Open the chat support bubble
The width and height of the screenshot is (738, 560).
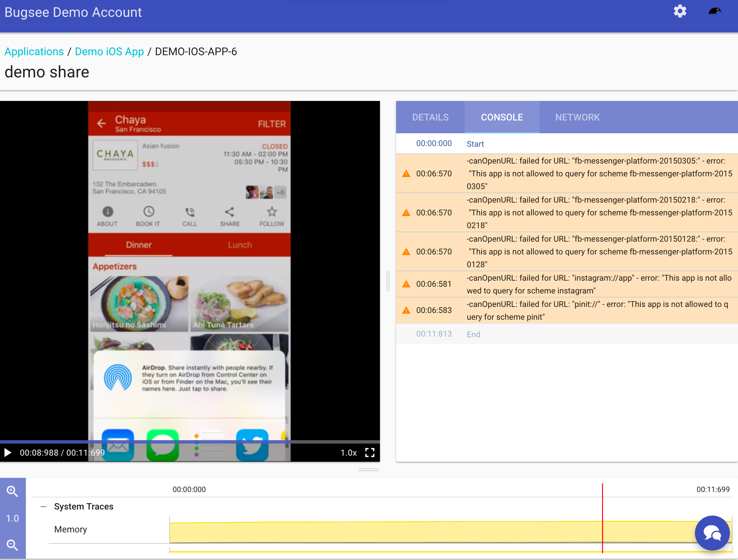[712, 533]
